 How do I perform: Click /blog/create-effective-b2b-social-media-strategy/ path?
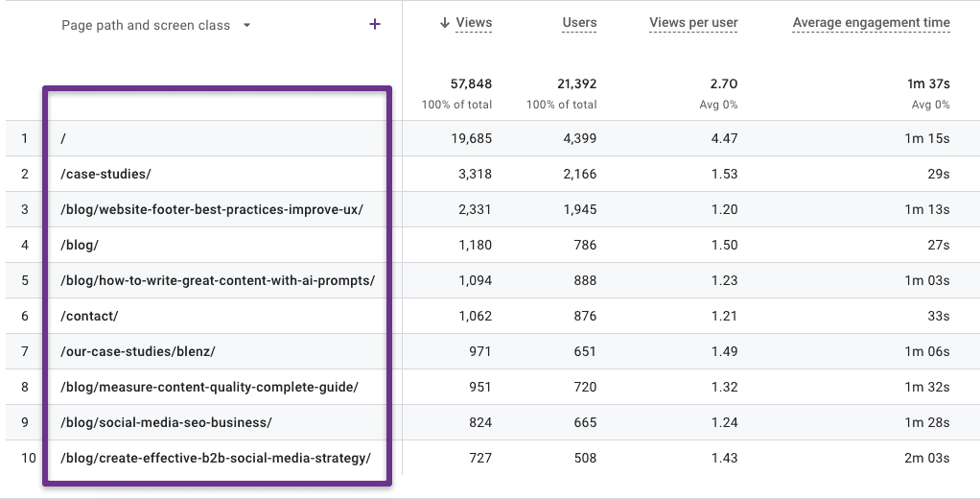pos(215,458)
